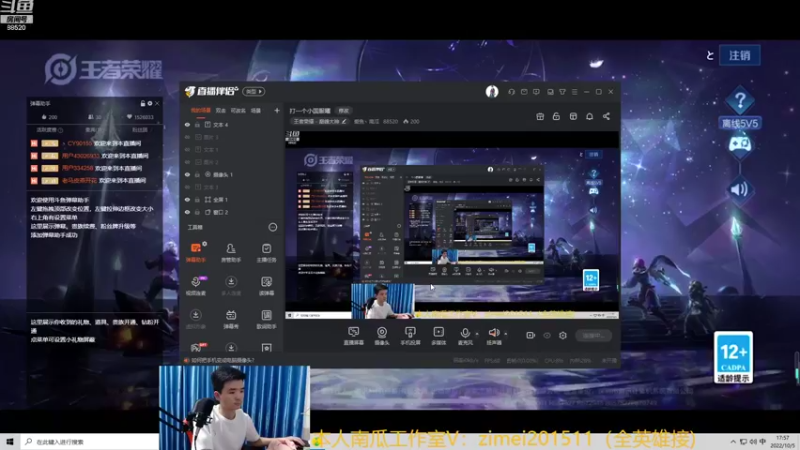This screenshot has height=450, width=800.
Task: Toggle visibility eye of 全屏 1 source
Action: point(187,199)
